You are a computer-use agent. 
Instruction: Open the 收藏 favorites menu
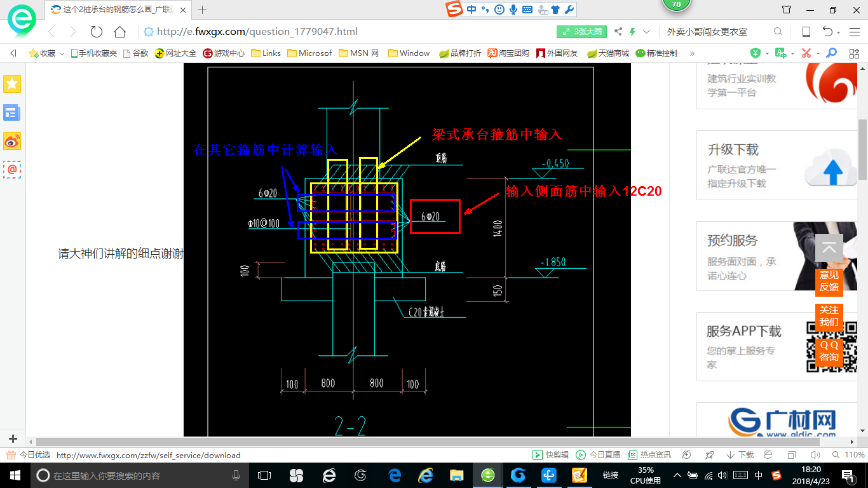(46, 53)
